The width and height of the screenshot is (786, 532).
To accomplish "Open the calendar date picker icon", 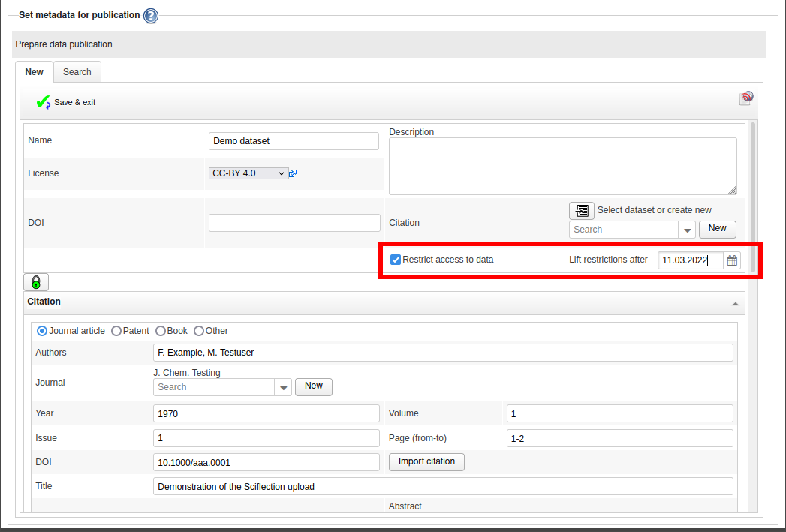I will 732,260.
